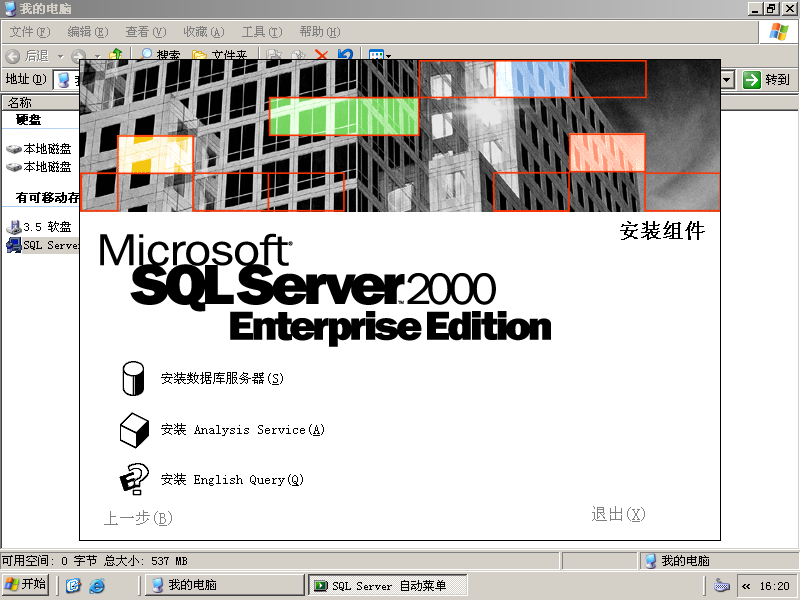The width and height of the screenshot is (800, 600).
Task: Click the Analysis Service cube icon
Action: (x=134, y=430)
